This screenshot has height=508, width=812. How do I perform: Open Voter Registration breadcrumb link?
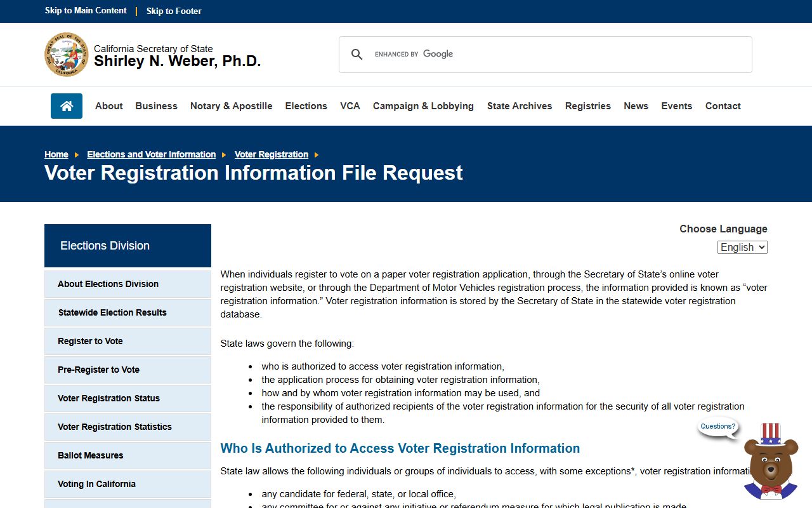pos(272,154)
